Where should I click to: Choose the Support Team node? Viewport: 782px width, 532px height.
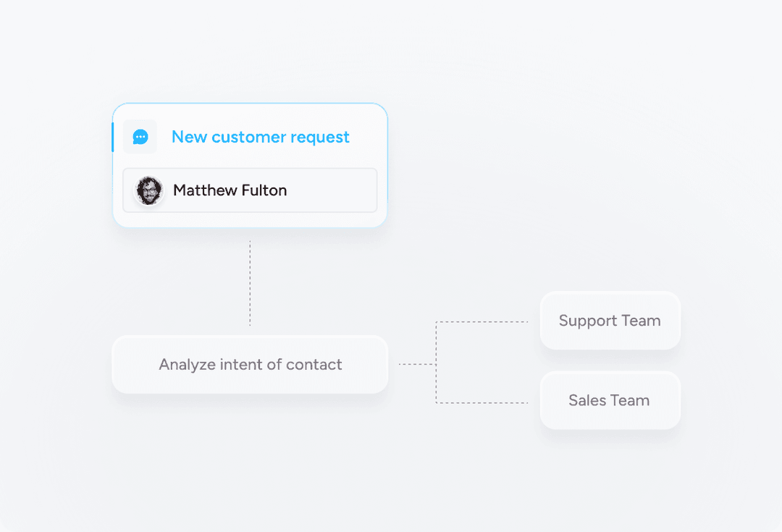(x=610, y=321)
